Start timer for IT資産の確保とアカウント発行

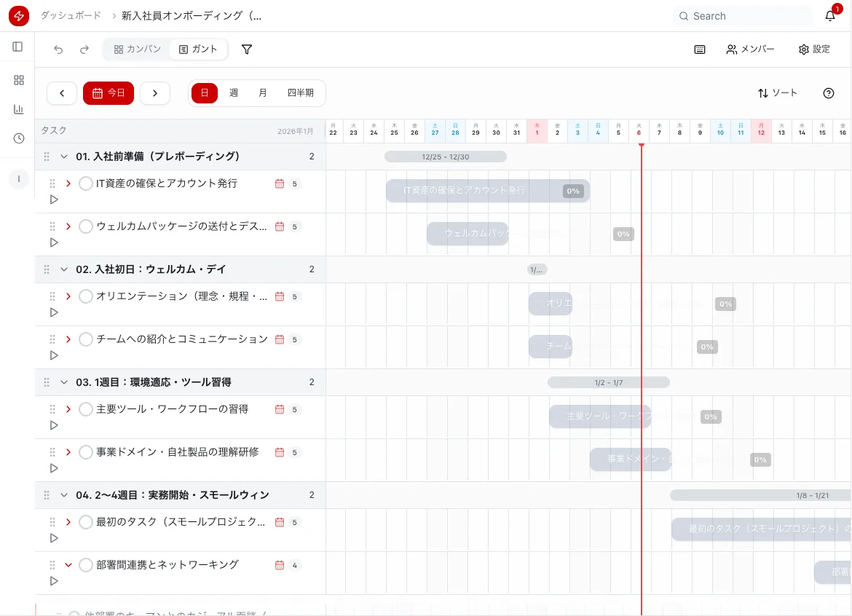[54, 200]
